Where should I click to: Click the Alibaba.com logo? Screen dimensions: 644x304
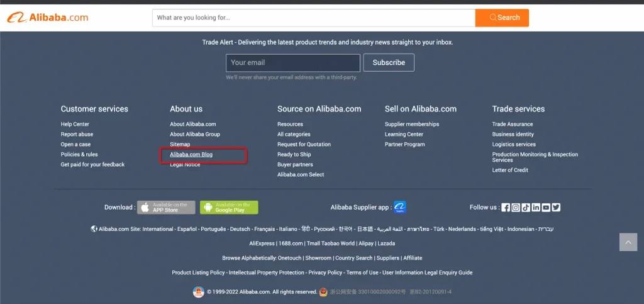48,18
